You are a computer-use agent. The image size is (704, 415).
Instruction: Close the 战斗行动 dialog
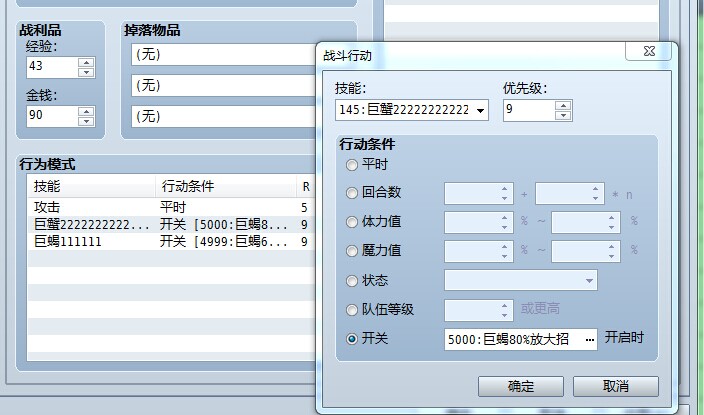point(649,51)
